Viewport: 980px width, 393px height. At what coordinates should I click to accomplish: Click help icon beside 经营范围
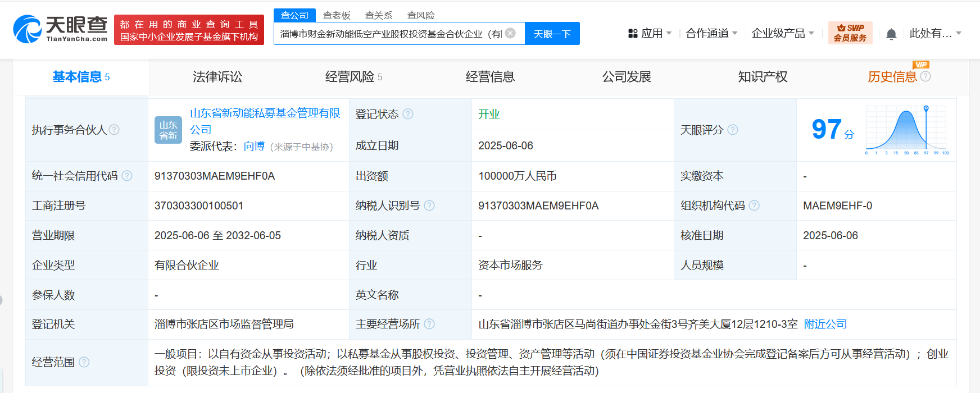[x=84, y=362]
